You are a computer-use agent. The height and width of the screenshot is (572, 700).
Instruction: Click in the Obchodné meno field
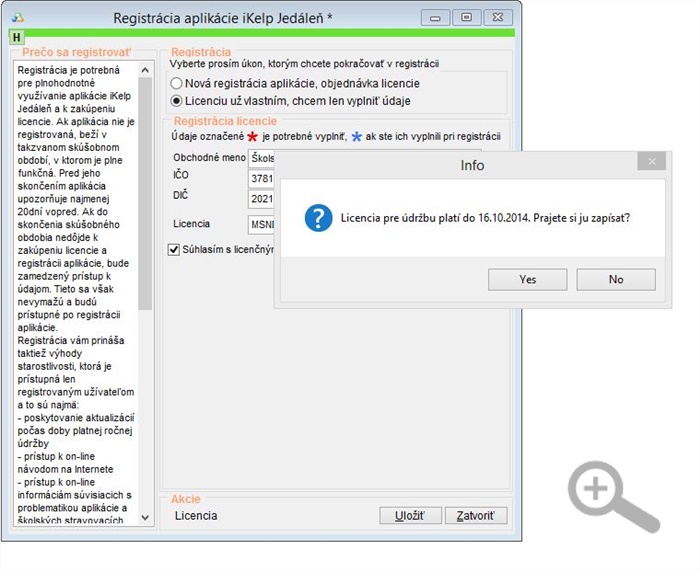(261, 158)
